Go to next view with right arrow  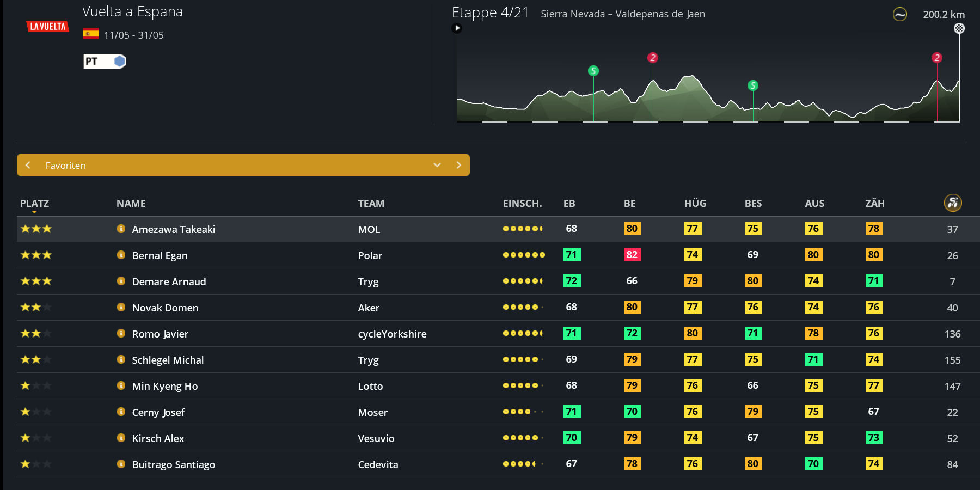(458, 165)
